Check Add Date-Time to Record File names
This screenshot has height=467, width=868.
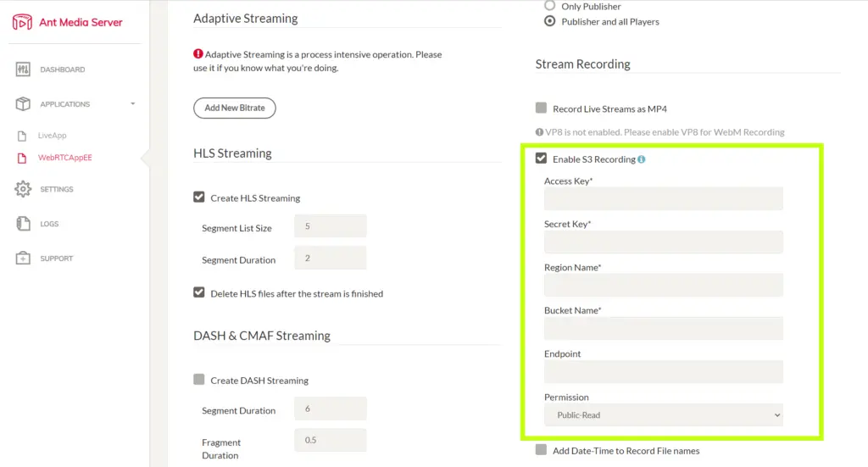(x=541, y=450)
